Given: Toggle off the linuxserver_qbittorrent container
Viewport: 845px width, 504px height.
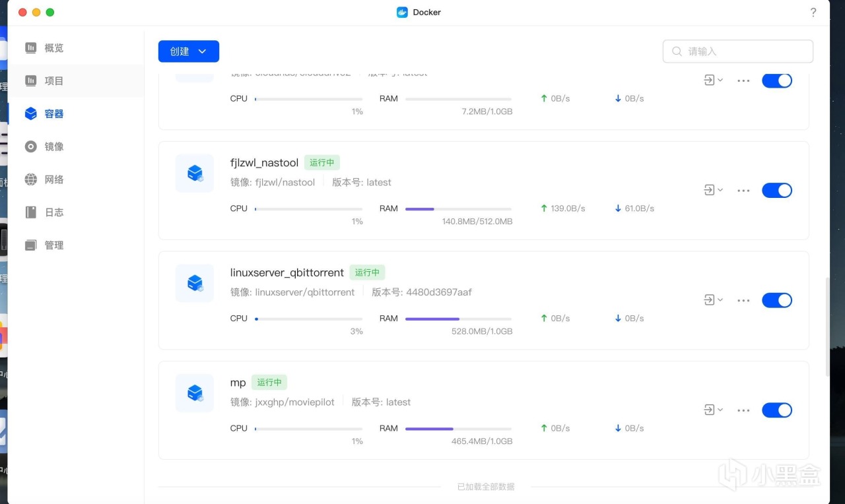Looking at the screenshot, I should (x=777, y=300).
